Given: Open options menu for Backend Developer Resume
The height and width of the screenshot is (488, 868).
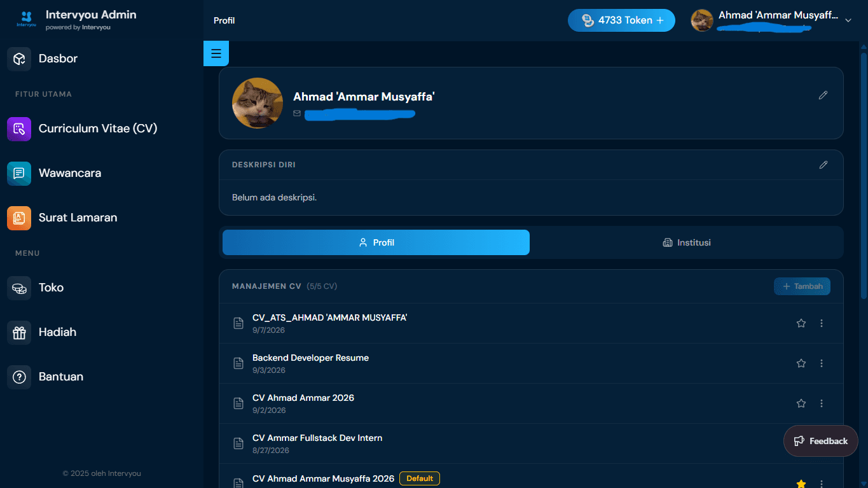Looking at the screenshot, I should (x=822, y=363).
